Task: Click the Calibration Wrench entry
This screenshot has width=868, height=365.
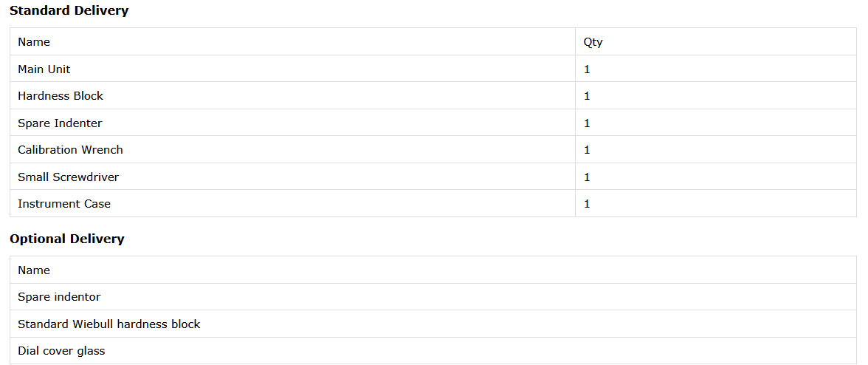Action: click(x=70, y=150)
